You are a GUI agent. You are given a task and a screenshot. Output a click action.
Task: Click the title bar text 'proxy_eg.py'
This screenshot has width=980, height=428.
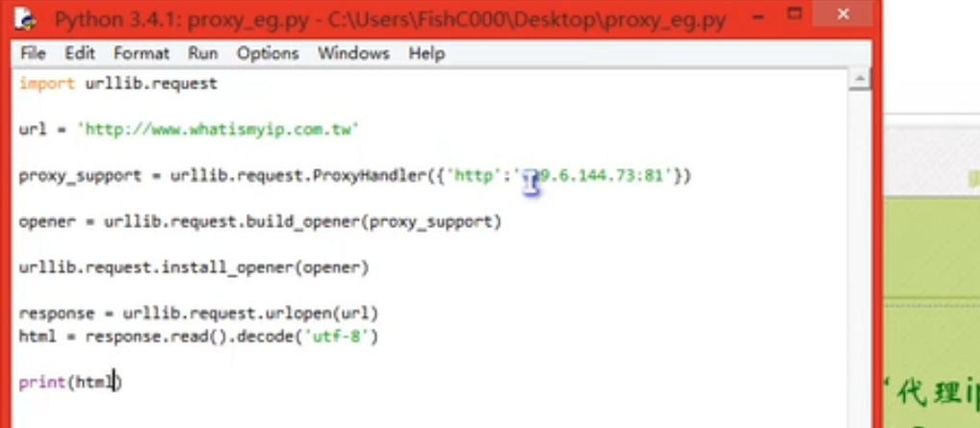[x=247, y=20]
